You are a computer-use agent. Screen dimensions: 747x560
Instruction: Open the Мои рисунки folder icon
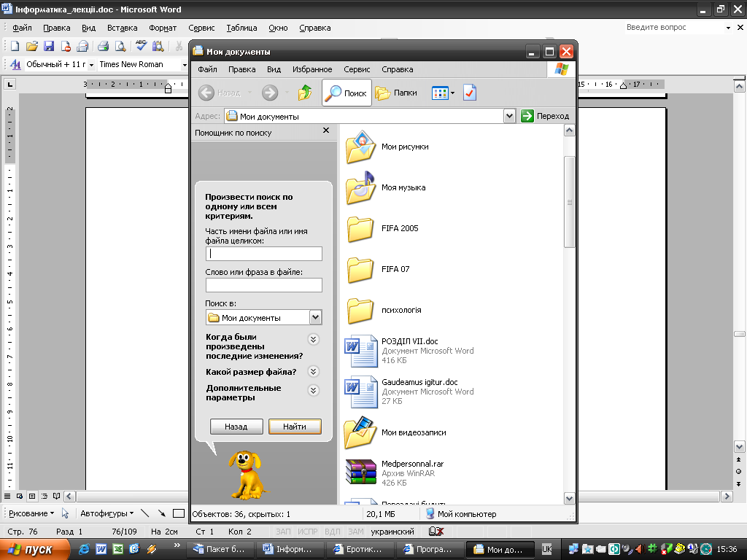[x=360, y=147]
